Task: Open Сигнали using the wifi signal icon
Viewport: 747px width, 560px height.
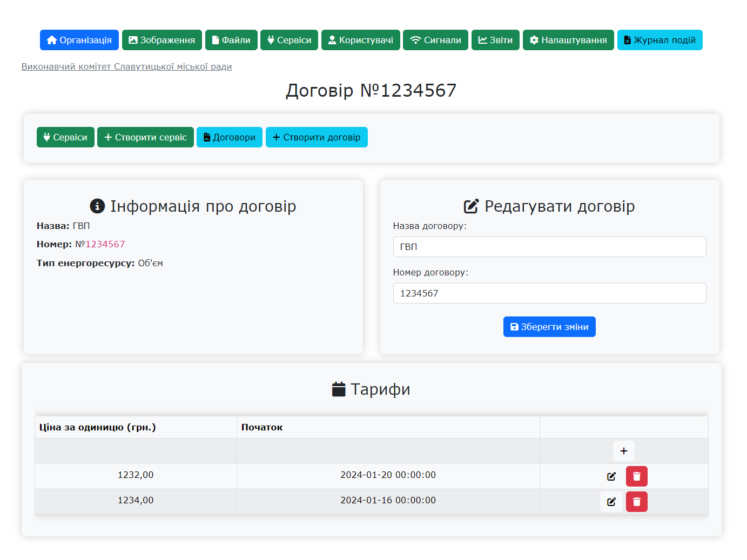Action: pyautogui.click(x=415, y=39)
